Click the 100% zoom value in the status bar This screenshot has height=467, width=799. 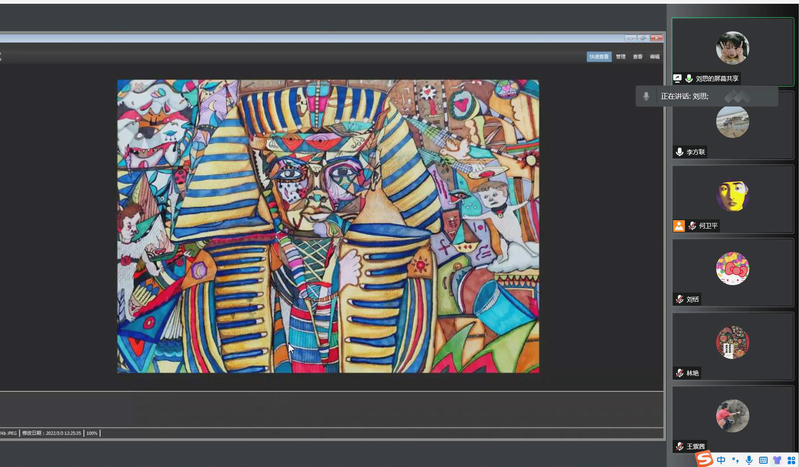tap(92, 433)
